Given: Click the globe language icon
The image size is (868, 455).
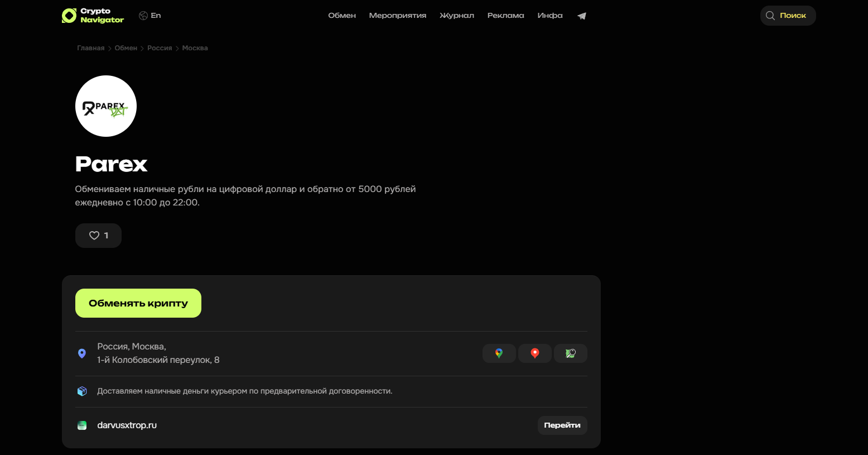Looking at the screenshot, I should pyautogui.click(x=143, y=16).
